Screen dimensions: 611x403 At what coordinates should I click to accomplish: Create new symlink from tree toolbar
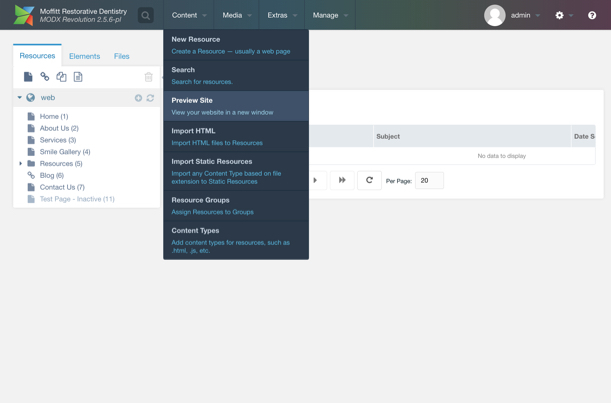tap(61, 77)
